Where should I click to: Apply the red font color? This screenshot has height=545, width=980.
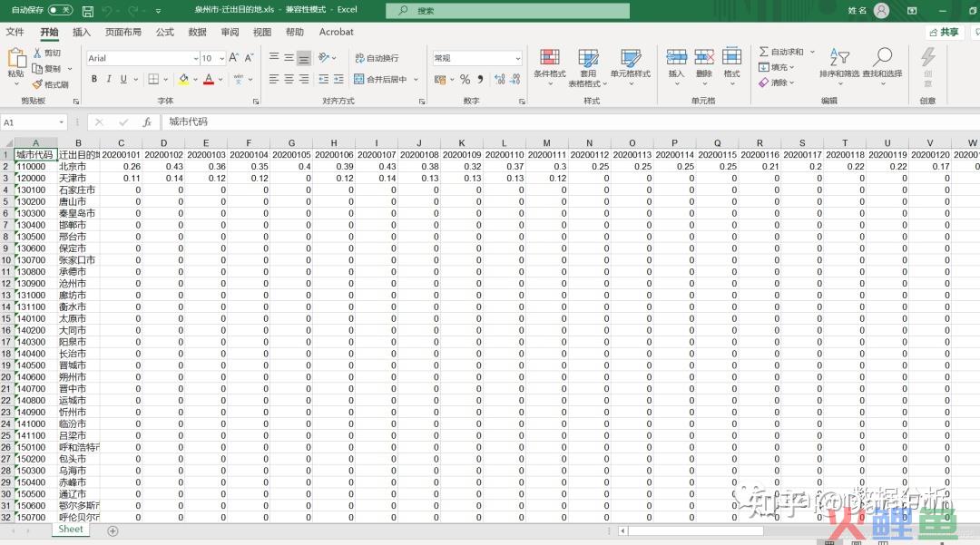209,79
